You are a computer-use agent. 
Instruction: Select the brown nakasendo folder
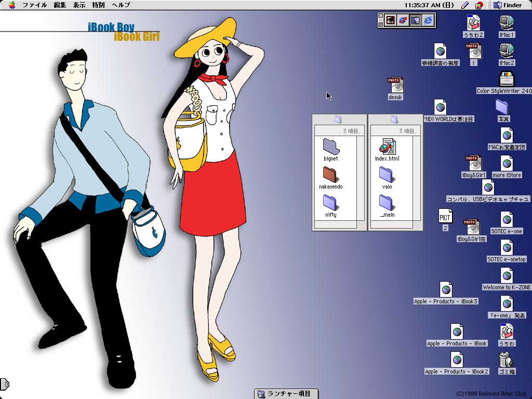click(x=330, y=175)
